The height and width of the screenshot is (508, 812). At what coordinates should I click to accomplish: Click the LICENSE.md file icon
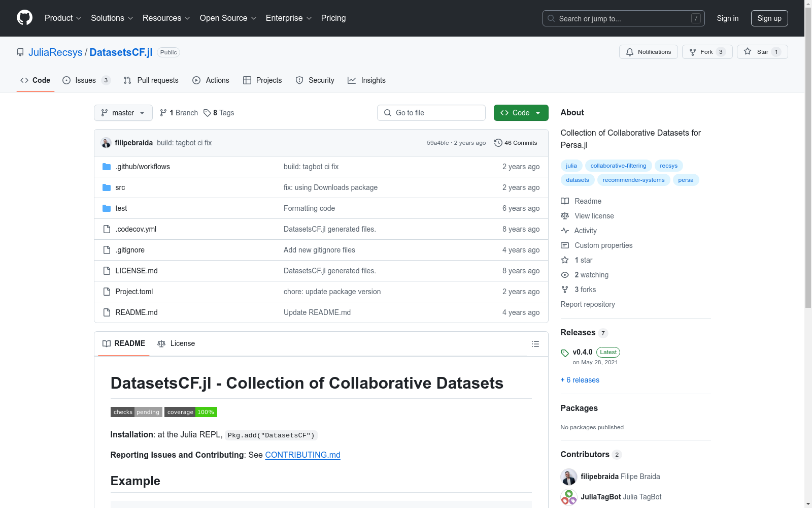107,271
